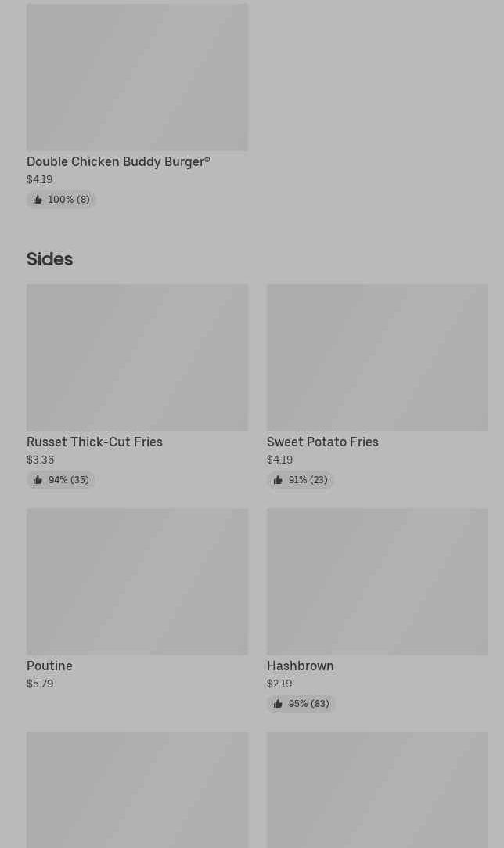
Task: Select the Sweet Potato Fries title
Action: click(x=323, y=442)
